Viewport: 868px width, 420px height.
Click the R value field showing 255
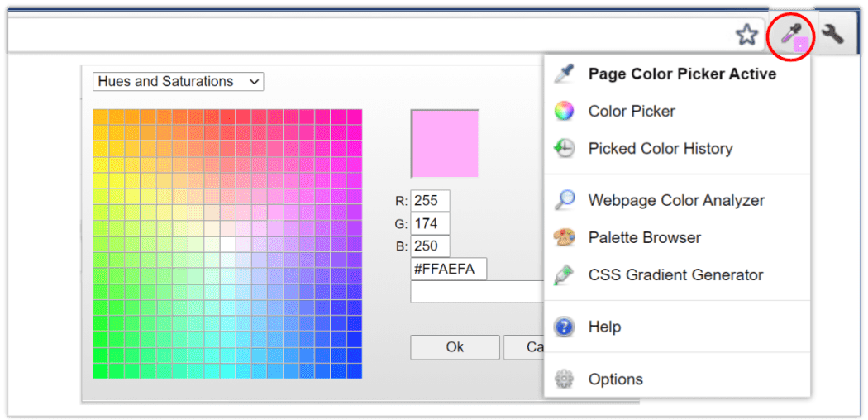[430, 200]
